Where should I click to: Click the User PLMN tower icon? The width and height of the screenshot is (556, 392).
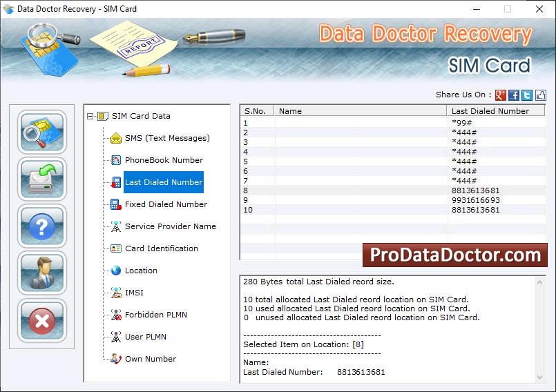click(116, 337)
